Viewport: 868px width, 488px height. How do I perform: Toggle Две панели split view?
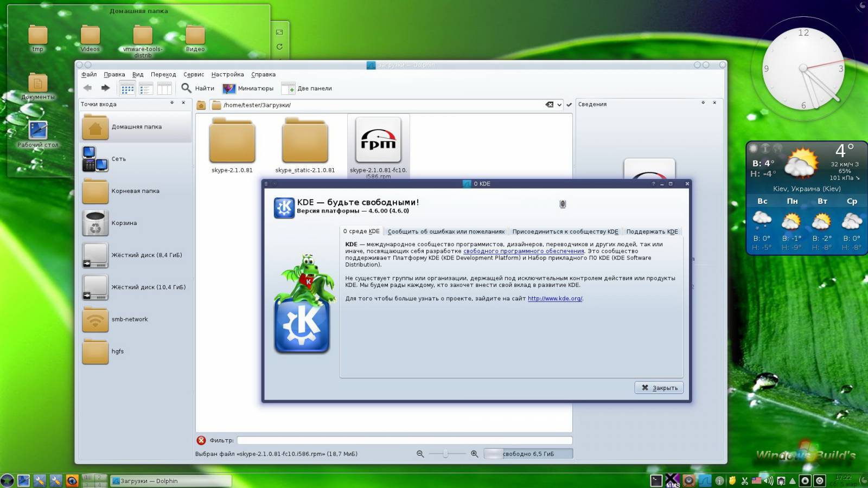[307, 88]
